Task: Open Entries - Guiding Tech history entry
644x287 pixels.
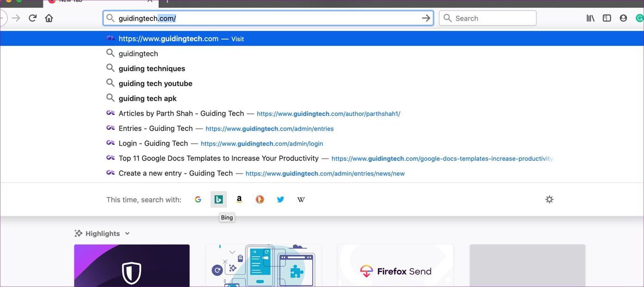Action: click(322, 128)
